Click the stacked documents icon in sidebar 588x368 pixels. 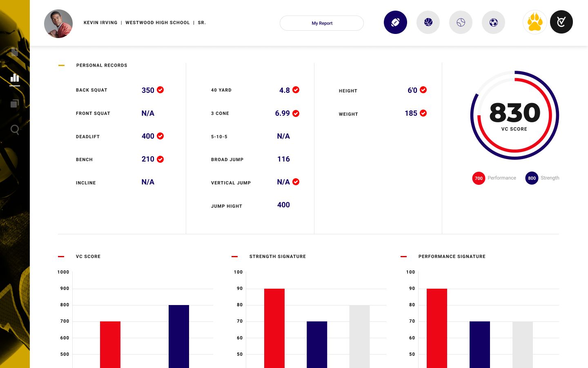pos(15,104)
